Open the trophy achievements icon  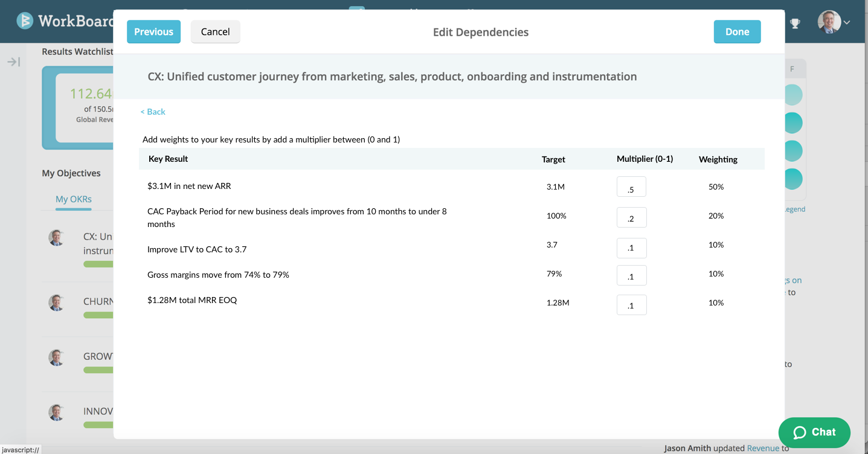(x=795, y=24)
